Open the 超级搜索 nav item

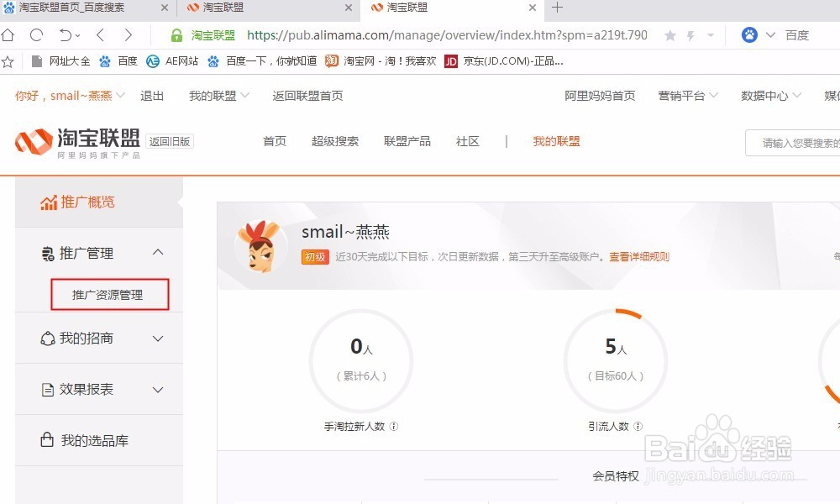click(335, 141)
